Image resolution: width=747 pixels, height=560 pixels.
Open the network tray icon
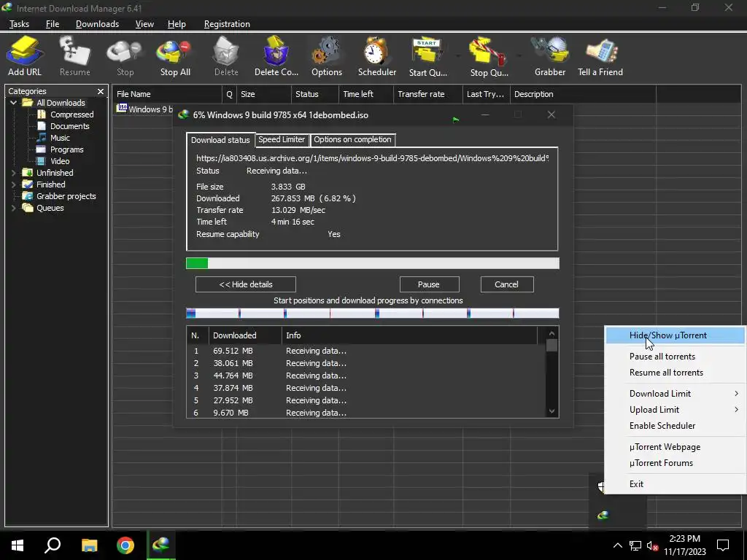635,545
